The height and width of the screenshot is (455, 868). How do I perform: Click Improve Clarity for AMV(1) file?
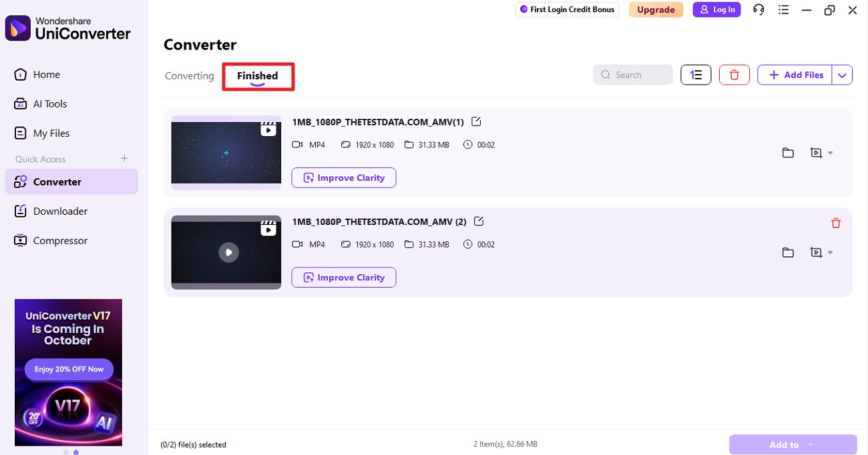[x=344, y=177]
